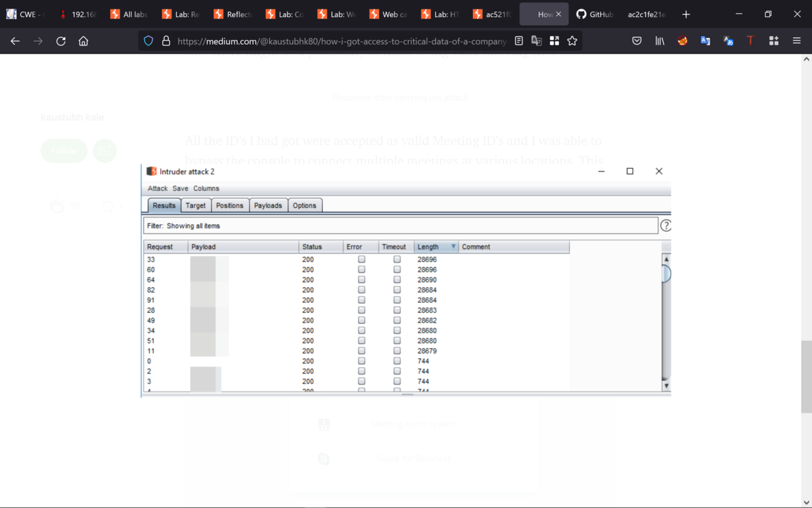The width and height of the screenshot is (812, 508).
Task: Close the current 'How' tab
Action: (x=558, y=14)
